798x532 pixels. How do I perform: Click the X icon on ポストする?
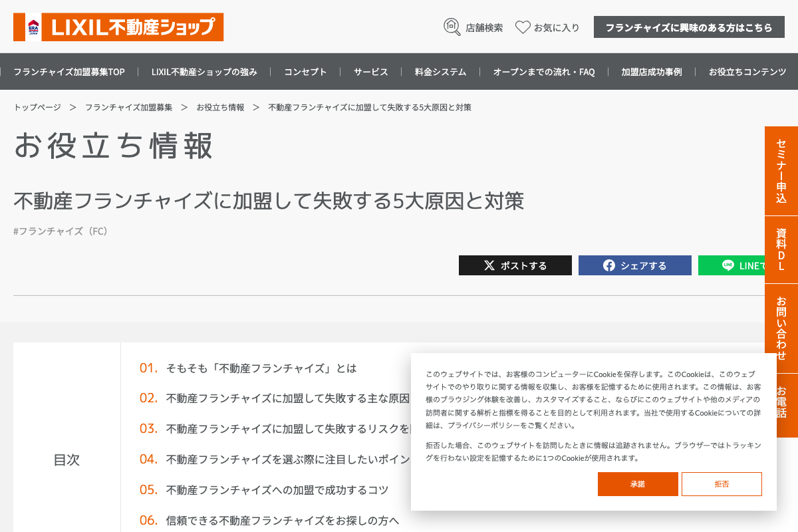click(489, 265)
